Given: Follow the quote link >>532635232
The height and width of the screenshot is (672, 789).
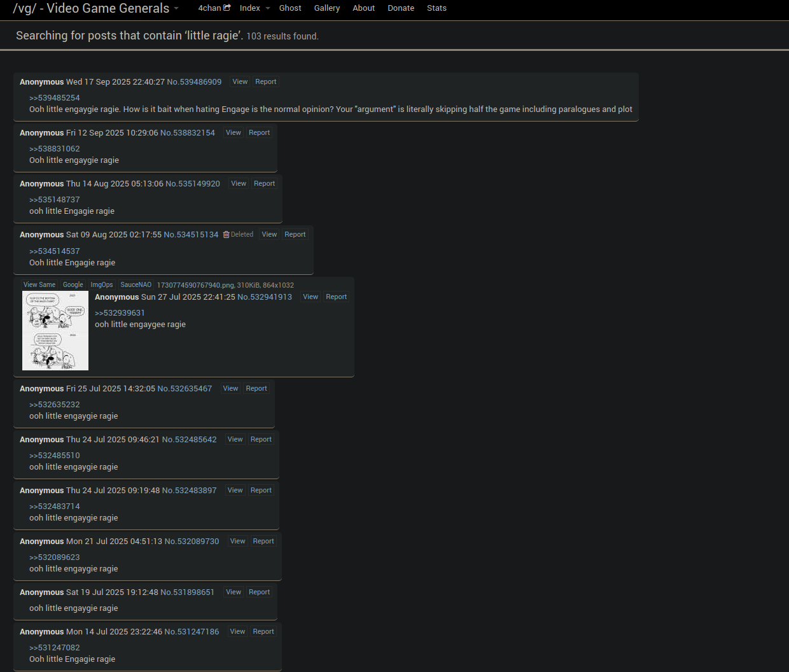Looking at the screenshot, I should pos(55,405).
